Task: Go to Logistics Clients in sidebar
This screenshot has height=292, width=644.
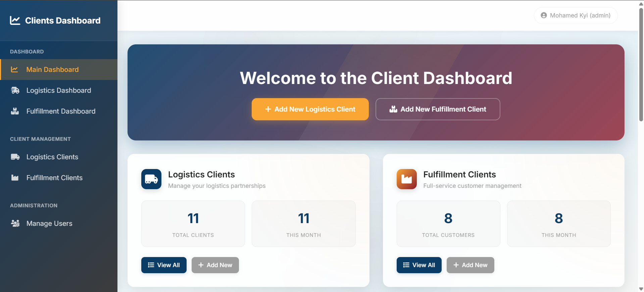Action: 59,157
